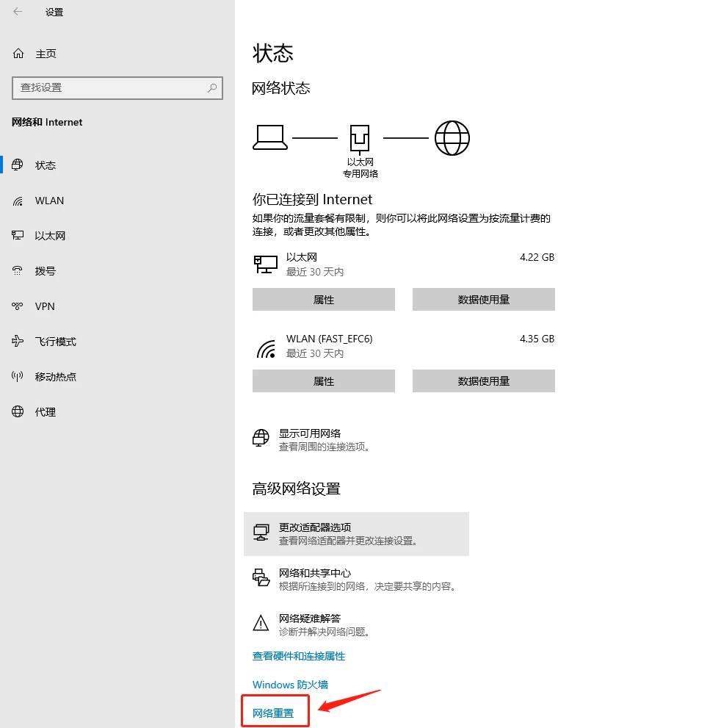Click the Internet globe icon in diagram
The height and width of the screenshot is (728, 721).
452,138
